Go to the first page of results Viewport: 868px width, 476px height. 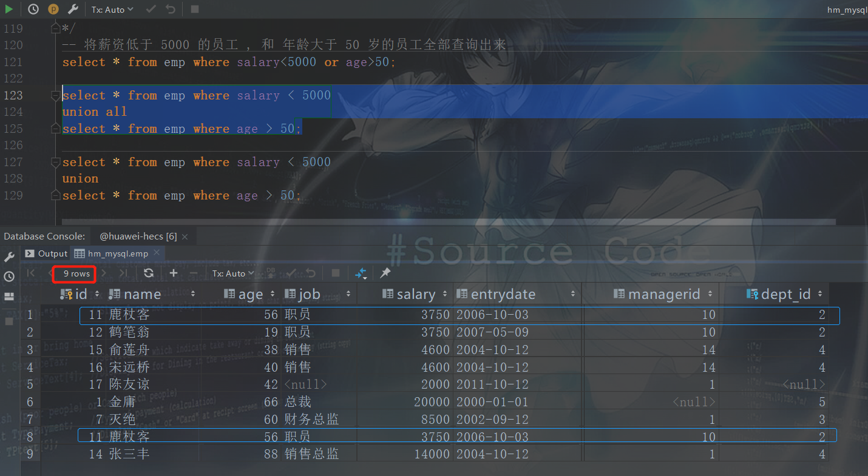31,273
